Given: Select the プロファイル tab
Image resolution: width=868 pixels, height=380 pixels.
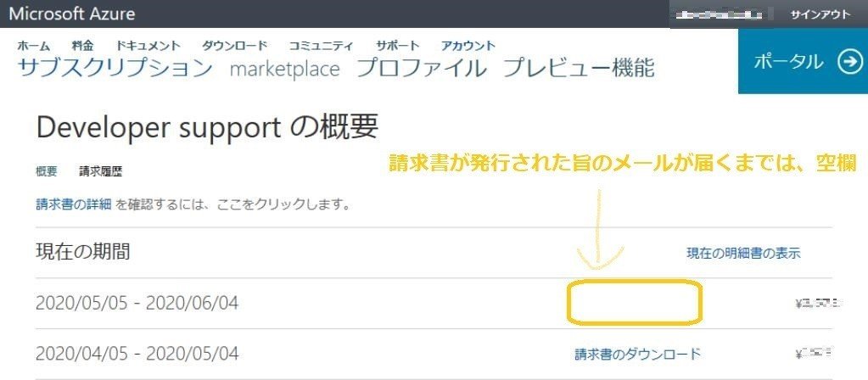Looking at the screenshot, I should (x=421, y=68).
